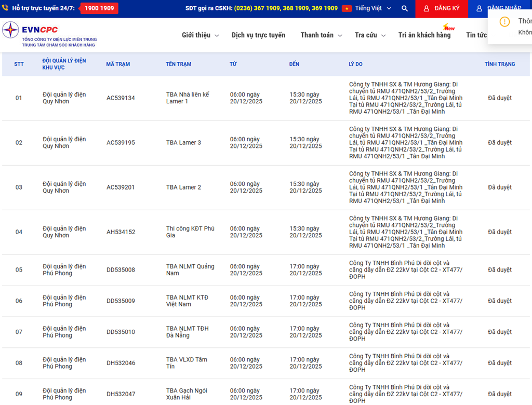Click the New badge above Tri ân khách hàng

click(x=448, y=28)
